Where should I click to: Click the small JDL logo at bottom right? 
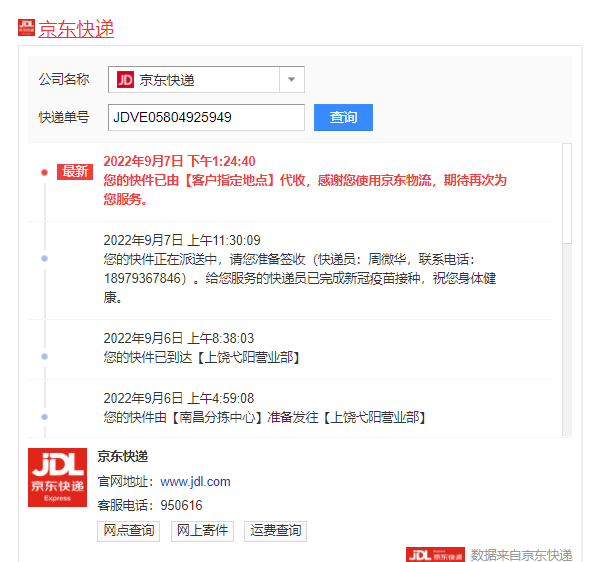click(x=435, y=555)
